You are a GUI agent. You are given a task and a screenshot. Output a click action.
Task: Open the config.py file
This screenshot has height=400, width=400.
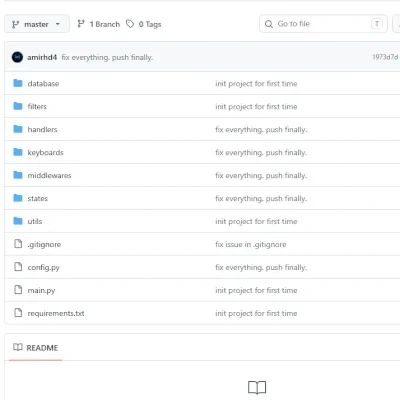click(x=44, y=267)
